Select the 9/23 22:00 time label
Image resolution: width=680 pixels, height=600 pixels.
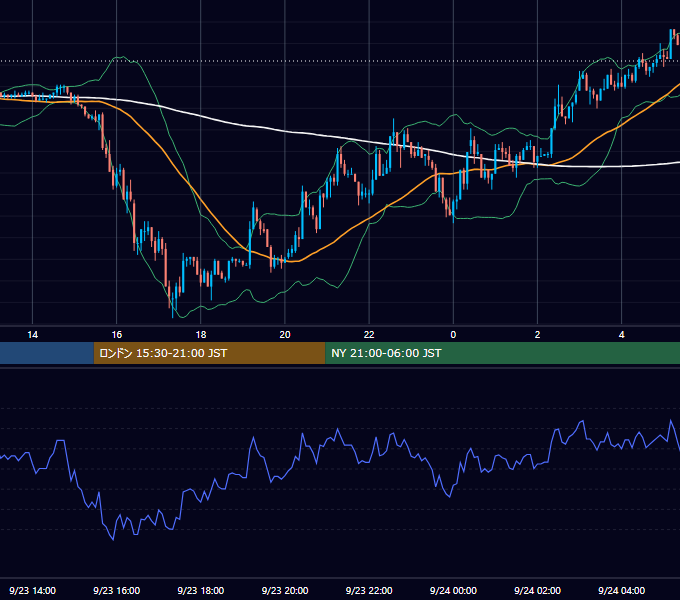click(369, 590)
